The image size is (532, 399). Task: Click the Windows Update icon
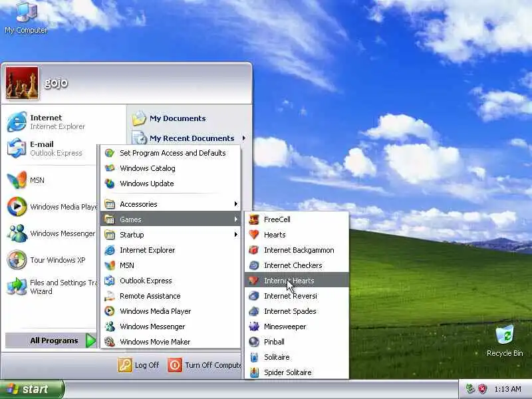[110, 184]
